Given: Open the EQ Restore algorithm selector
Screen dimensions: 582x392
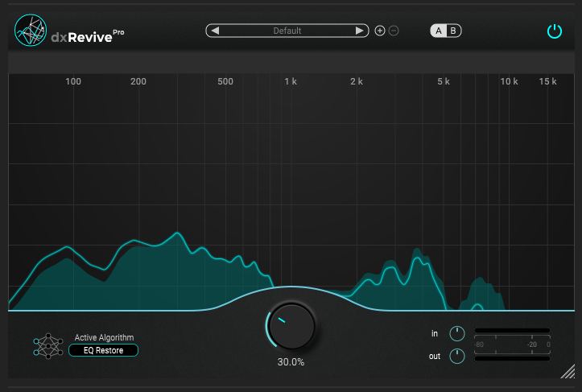Looking at the screenshot, I should click(103, 350).
